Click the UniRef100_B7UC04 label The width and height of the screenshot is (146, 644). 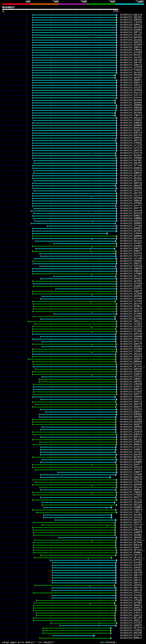131,98
